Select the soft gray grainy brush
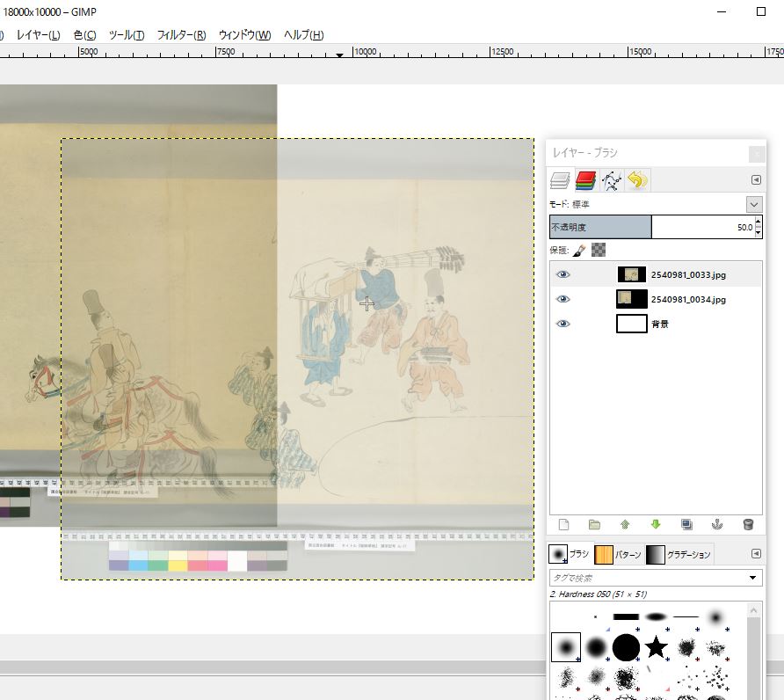The height and width of the screenshot is (700, 784). [x=596, y=678]
